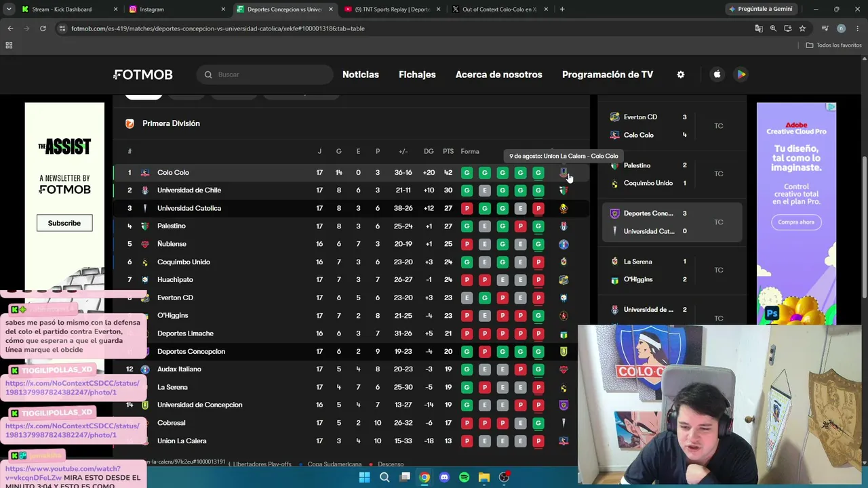The height and width of the screenshot is (488, 868).
Task: Reload the page
Action: [43, 28]
